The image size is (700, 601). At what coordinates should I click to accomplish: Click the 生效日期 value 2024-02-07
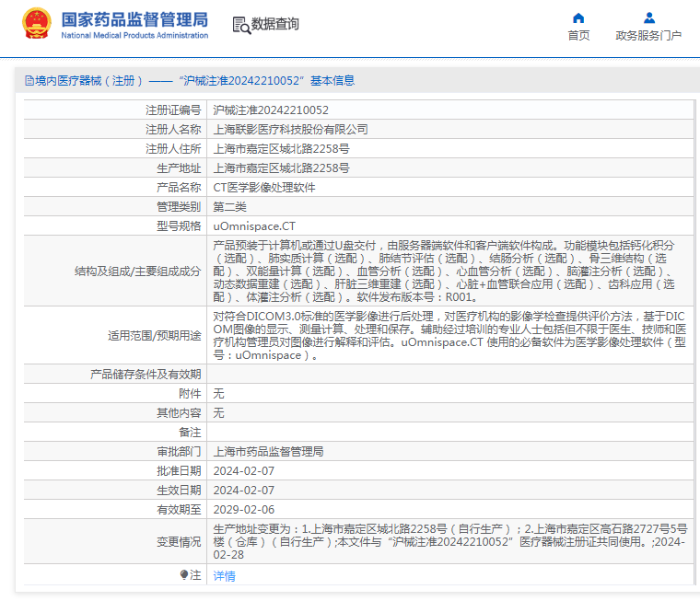[244, 491]
